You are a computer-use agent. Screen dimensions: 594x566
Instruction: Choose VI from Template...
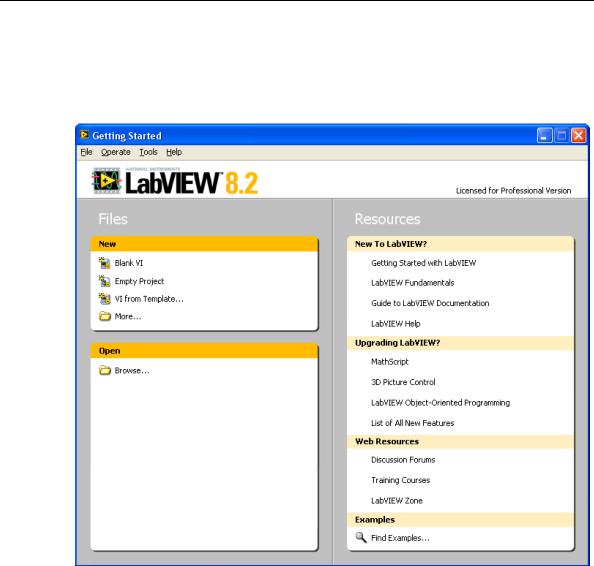pos(149,299)
